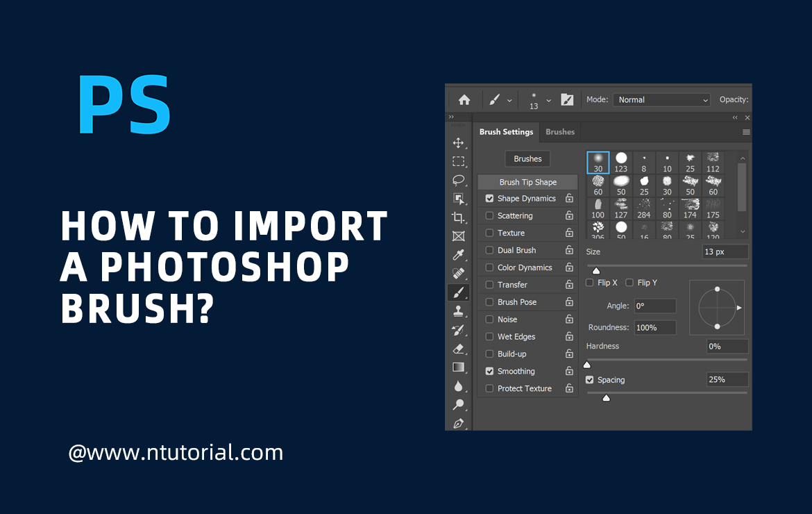The width and height of the screenshot is (812, 514).
Task: Click the brush size 13 preview
Action: point(534,101)
